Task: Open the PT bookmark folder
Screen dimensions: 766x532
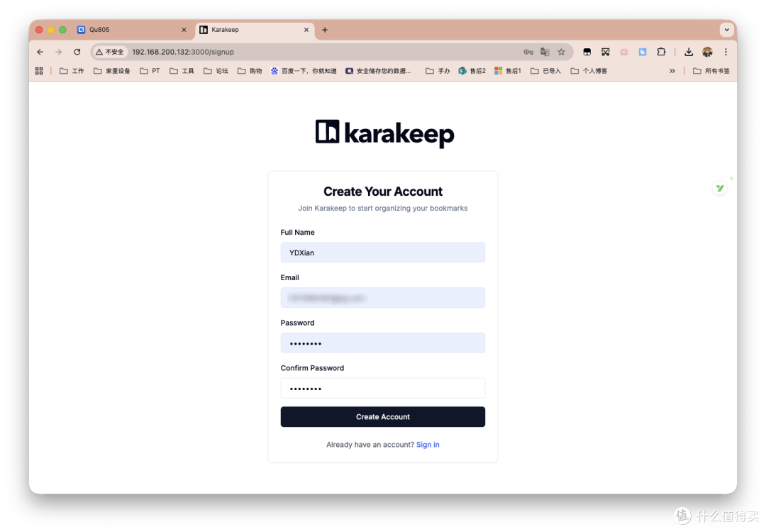Action: [x=150, y=71]
